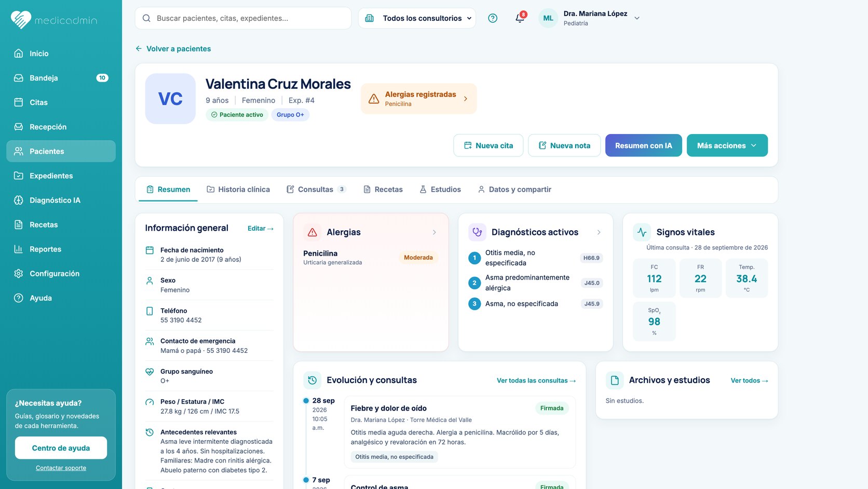Click Evolución y consultas history icon
The width and height of the screenshot is (868, 489).
point(313,380)
